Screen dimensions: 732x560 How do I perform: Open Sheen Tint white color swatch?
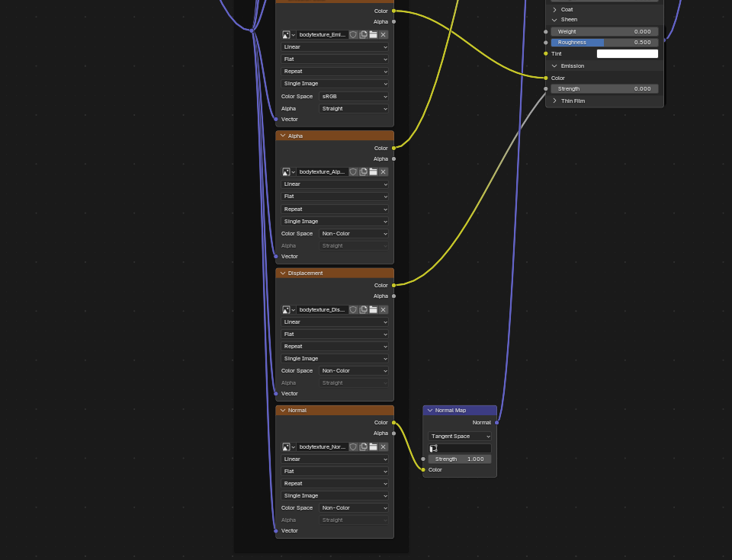coord(628,53)
